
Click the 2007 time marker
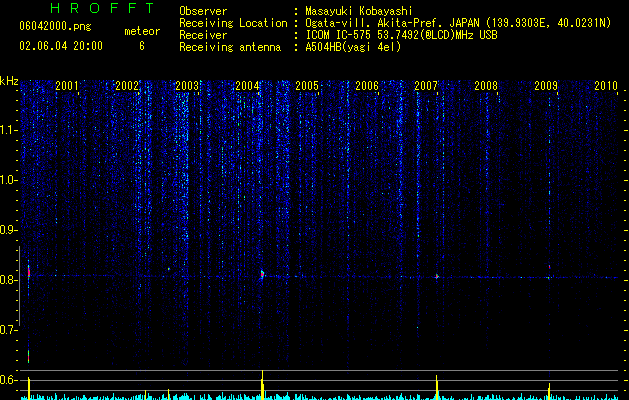(426, 85)
